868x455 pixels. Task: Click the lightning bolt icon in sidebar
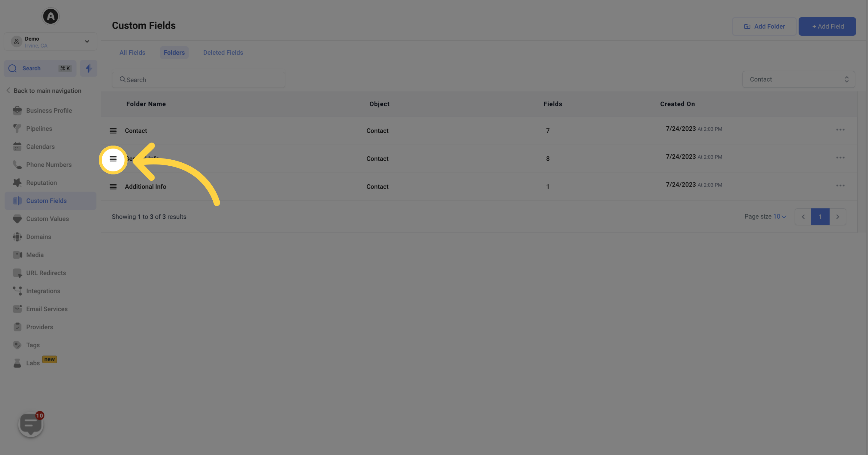tap(88, 68)
